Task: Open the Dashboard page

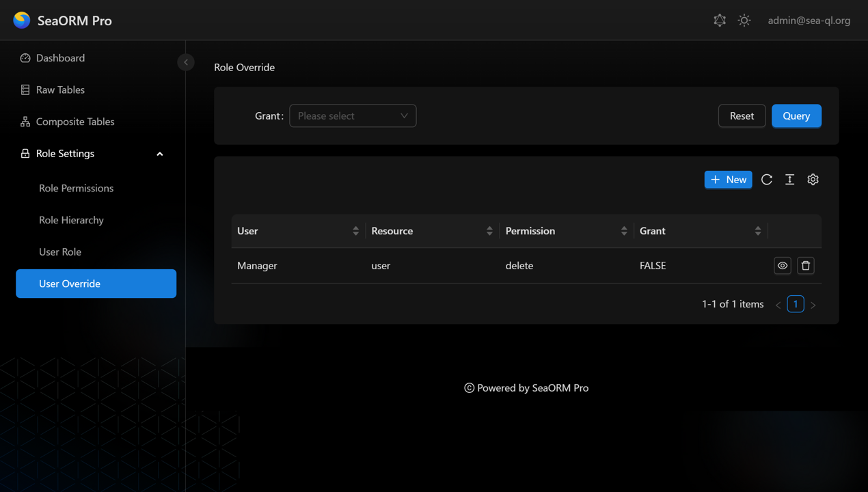Action: (x=60, y=58)
